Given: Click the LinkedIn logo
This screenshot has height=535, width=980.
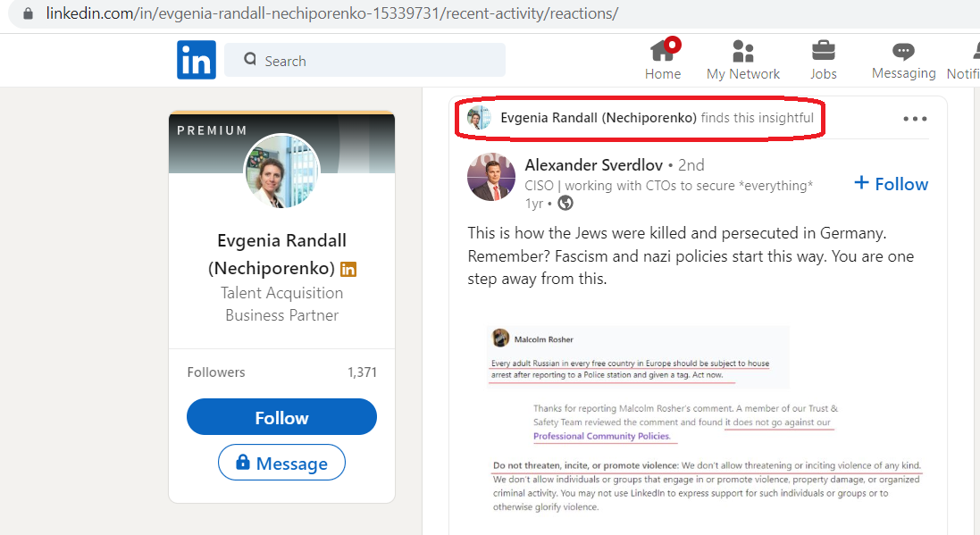Looking at the screenshot, I should click(197, 60).
